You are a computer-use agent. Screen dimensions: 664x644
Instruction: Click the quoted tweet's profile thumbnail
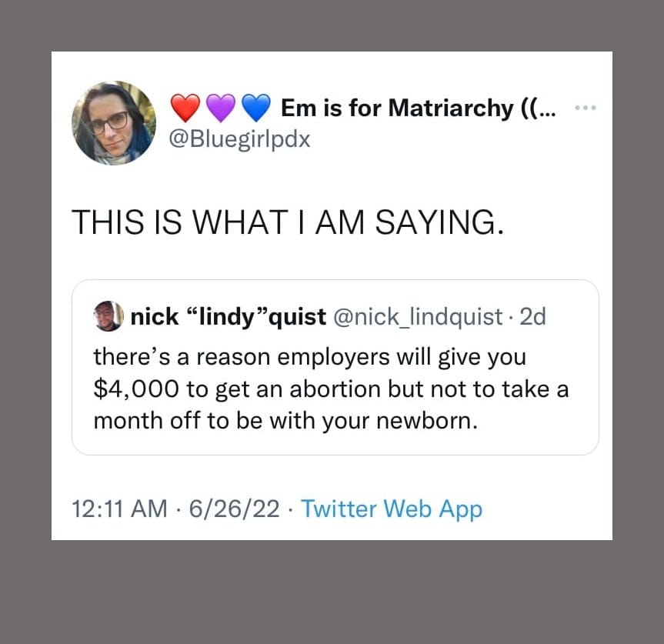108,315
